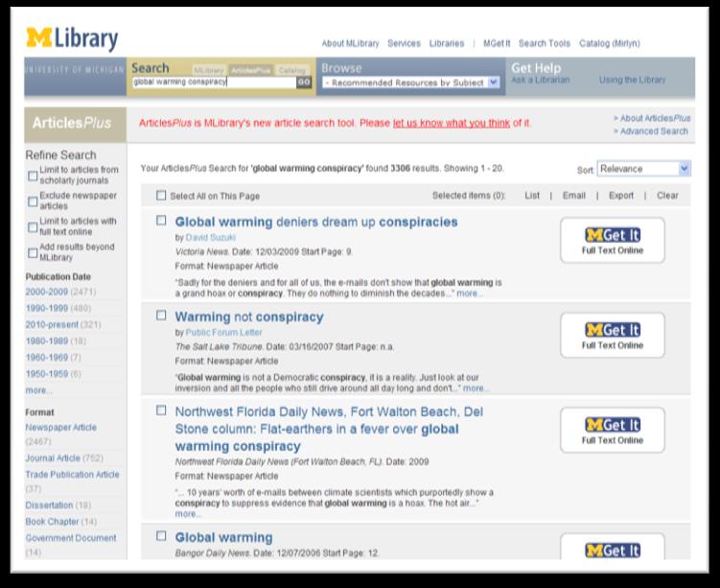The width and height of the screenshot is (720, 588).
Task: Select the MLibrary search tab
Action: [x=209, y=70]
